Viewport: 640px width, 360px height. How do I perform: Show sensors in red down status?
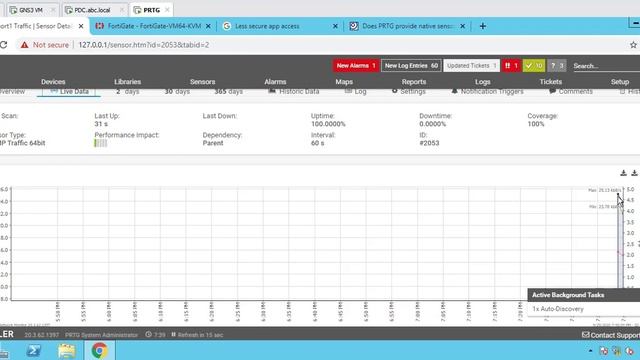tap(511, 66)
